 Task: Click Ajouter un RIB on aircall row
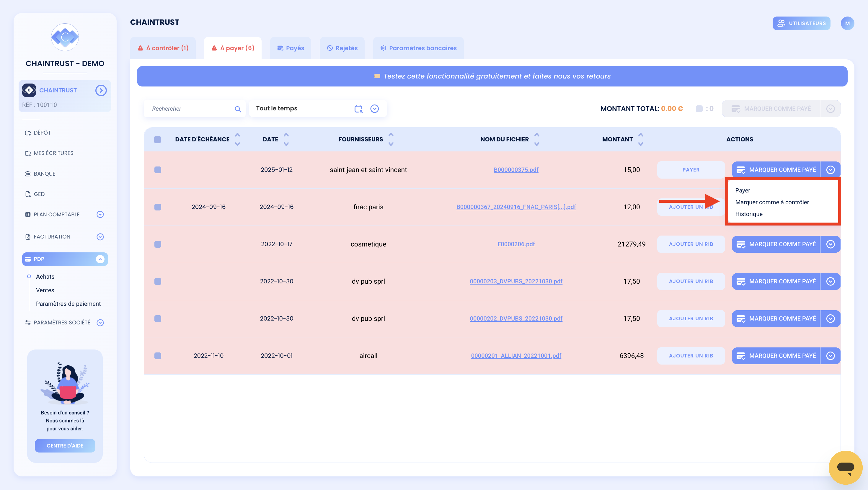(x=691, y=355)
